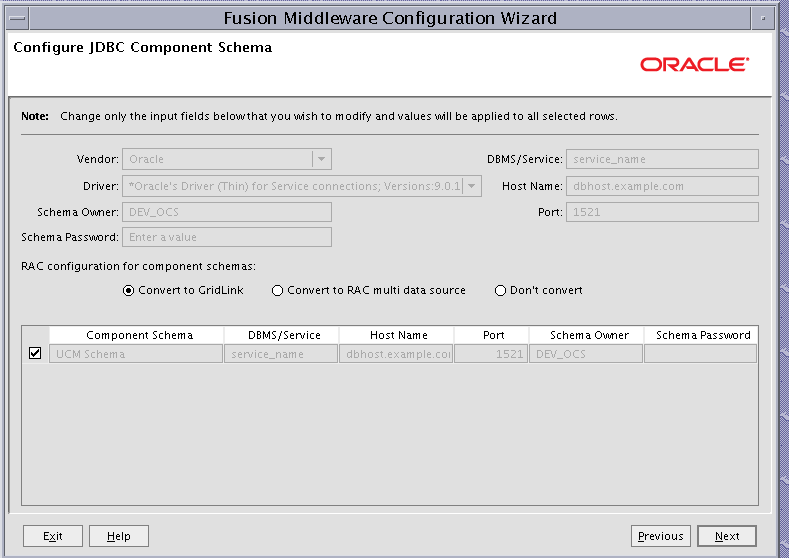Click the dbhost.example.com table cell

396,354
